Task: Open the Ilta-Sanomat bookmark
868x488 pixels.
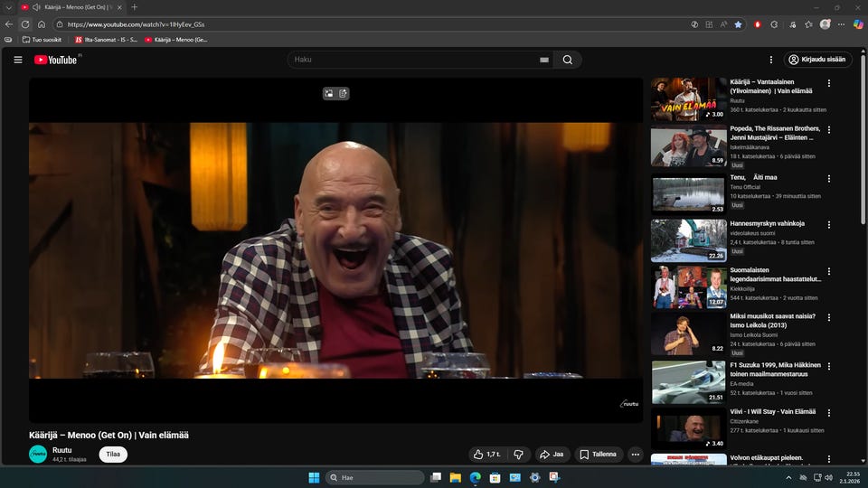Action: click(106, 40)
